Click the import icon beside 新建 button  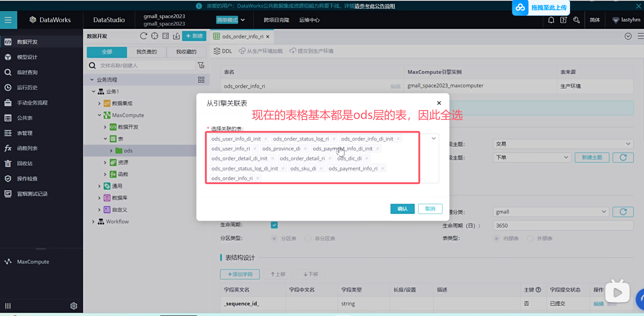point(176,36)
